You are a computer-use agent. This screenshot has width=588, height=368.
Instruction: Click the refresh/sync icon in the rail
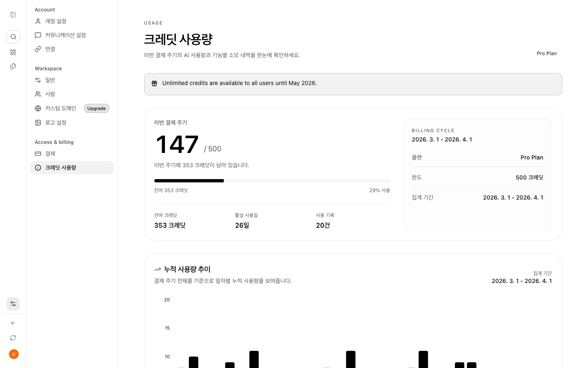[x=13, y=338]
